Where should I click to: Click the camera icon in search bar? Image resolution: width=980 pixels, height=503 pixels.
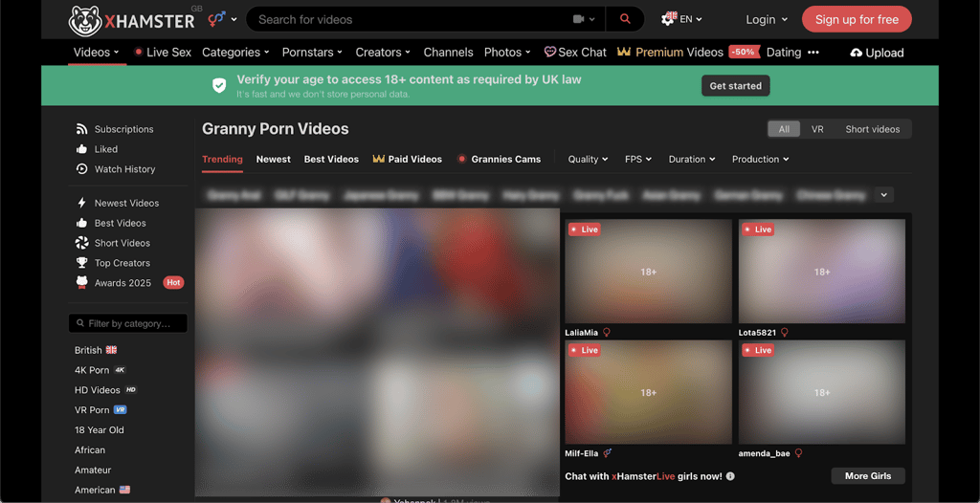579,19
